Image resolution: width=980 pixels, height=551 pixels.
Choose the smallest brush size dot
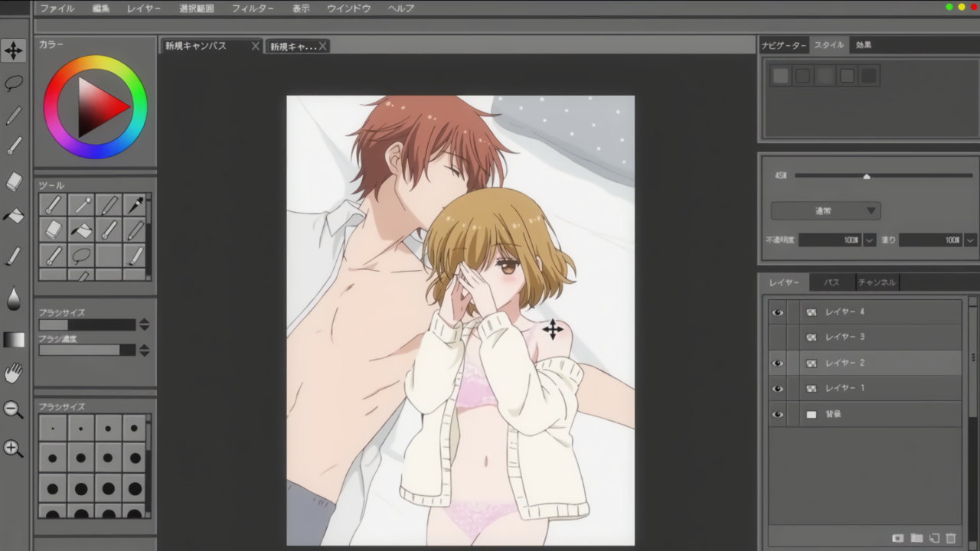[52, 429]
